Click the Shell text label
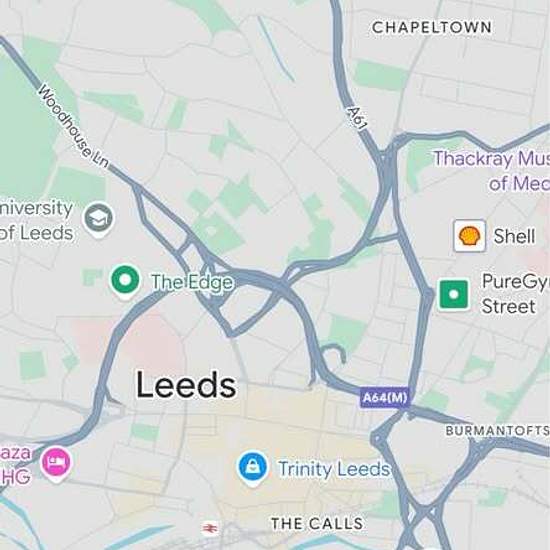 pos(514,236)
